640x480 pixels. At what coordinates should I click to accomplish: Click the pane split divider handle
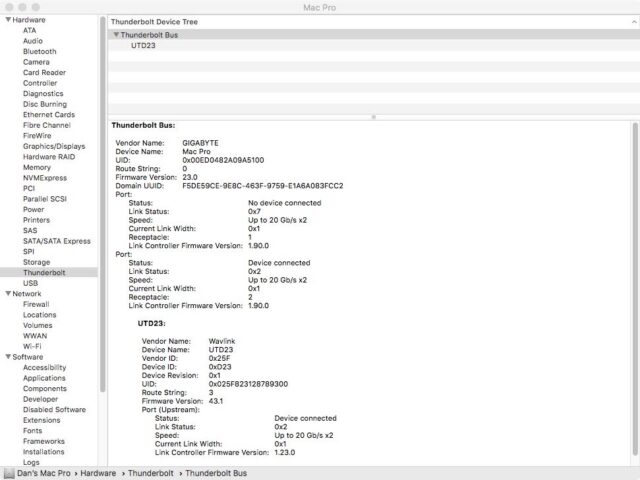pos(373,117)
